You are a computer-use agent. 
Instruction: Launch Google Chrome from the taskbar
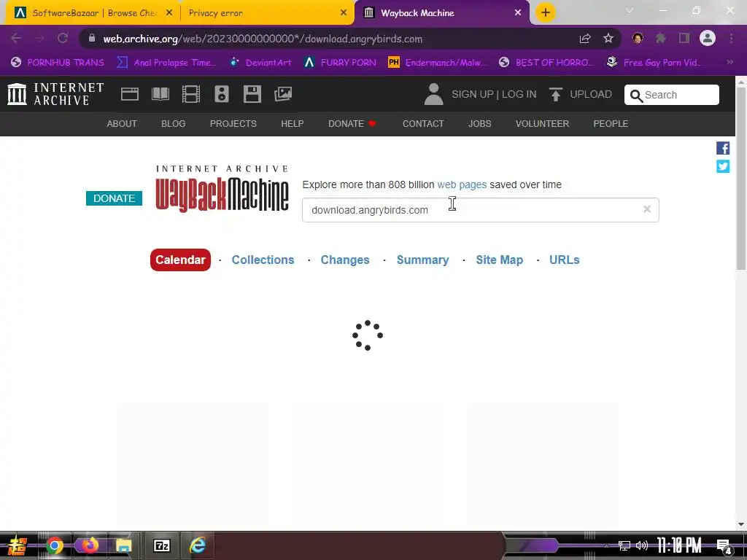click(x=54, y=545)
